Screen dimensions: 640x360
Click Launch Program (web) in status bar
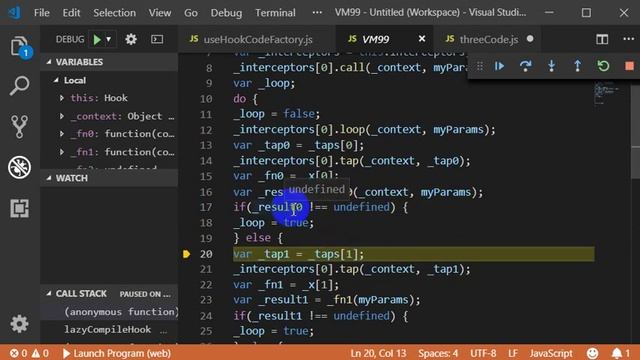pyautogui.click(x=117, y=353)
